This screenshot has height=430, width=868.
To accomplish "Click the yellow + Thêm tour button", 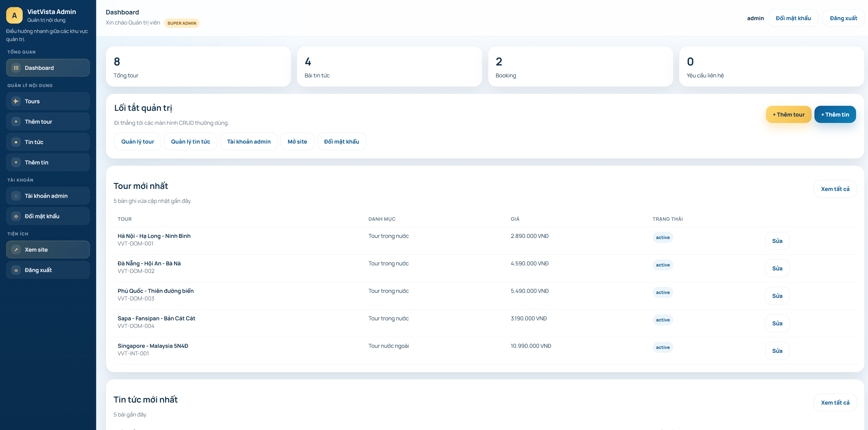I will (789, 114).
